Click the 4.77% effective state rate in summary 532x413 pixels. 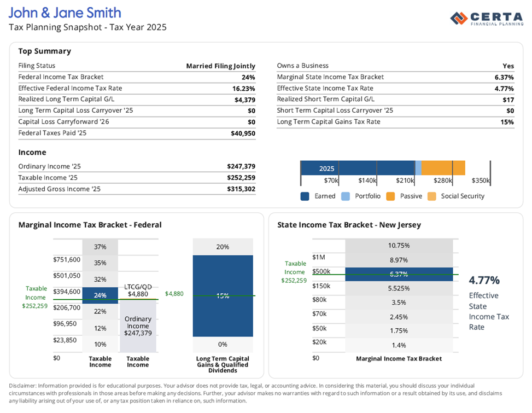tap(504, 88)
